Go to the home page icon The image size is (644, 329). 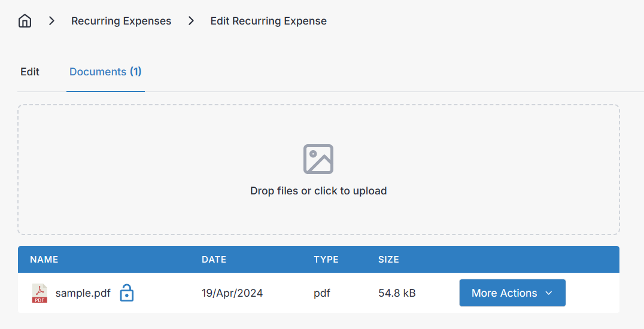tap(25, 22)
